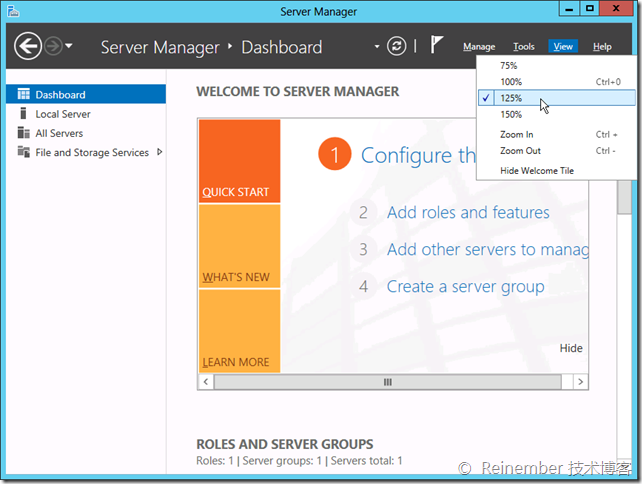Set zoom level to 75%
This screenshot has height=484, width=642.
(509, 66)
